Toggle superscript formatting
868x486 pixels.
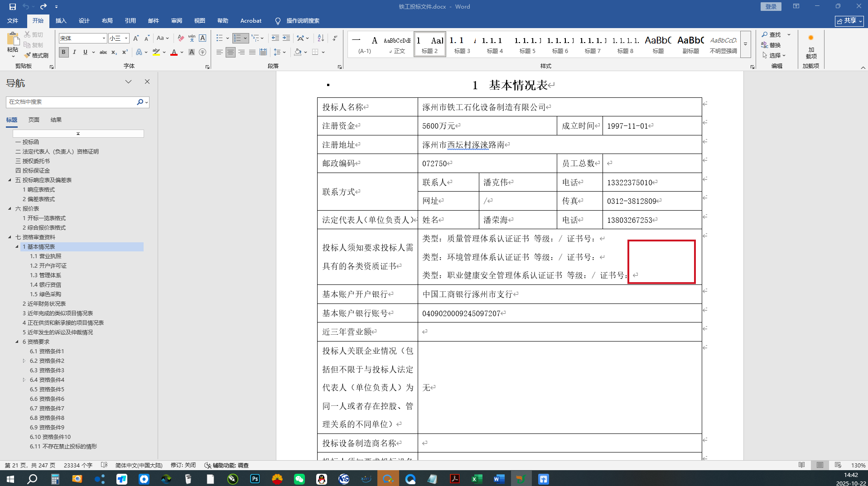pos(125,52)
